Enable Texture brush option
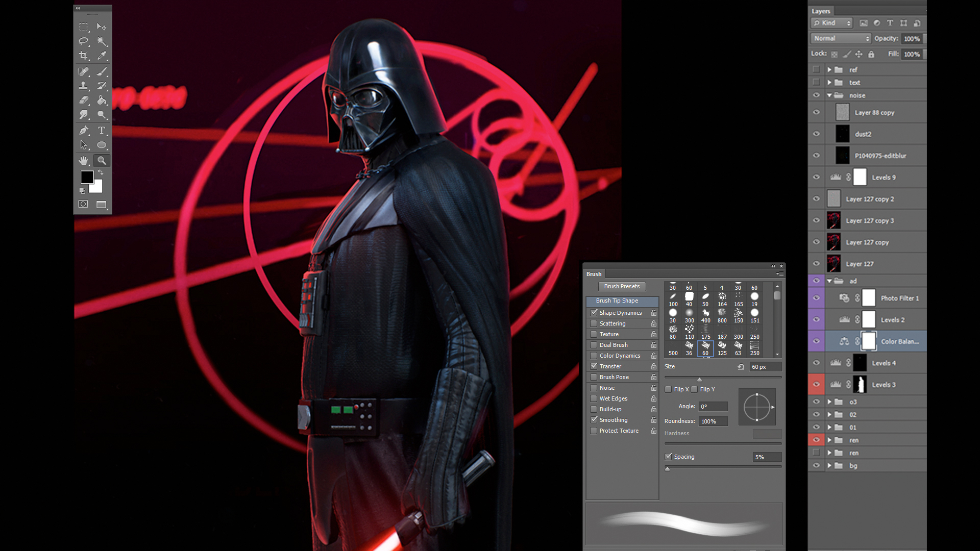 coord(594,334)
